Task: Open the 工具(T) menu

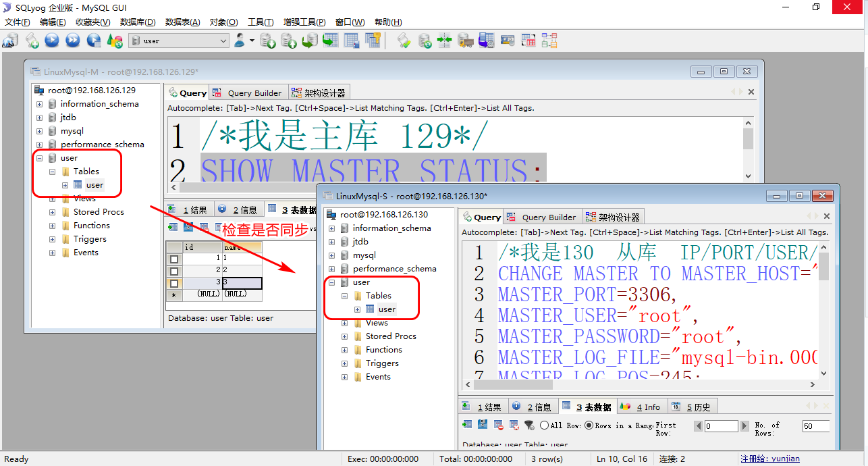Action: (261, 22)
